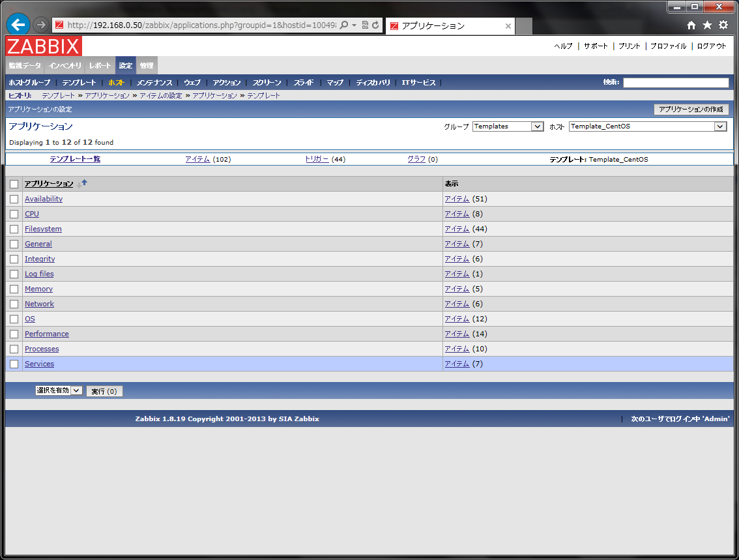Screen dimensions: 739x560
Task: Open the 監視データ main tab
Action: click(25, 66)
